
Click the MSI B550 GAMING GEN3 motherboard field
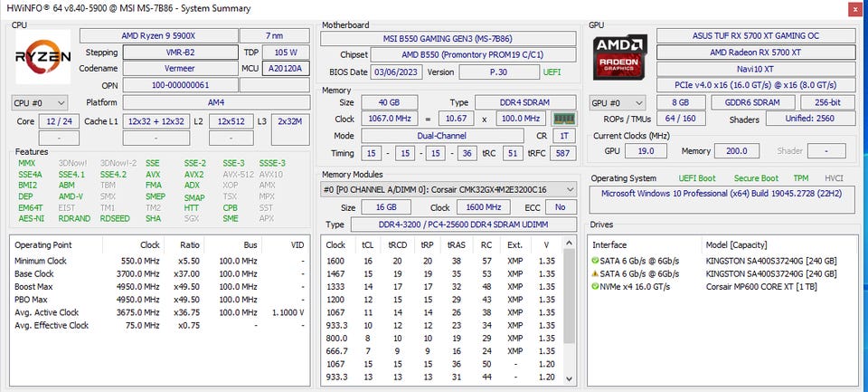coord(448,39)
